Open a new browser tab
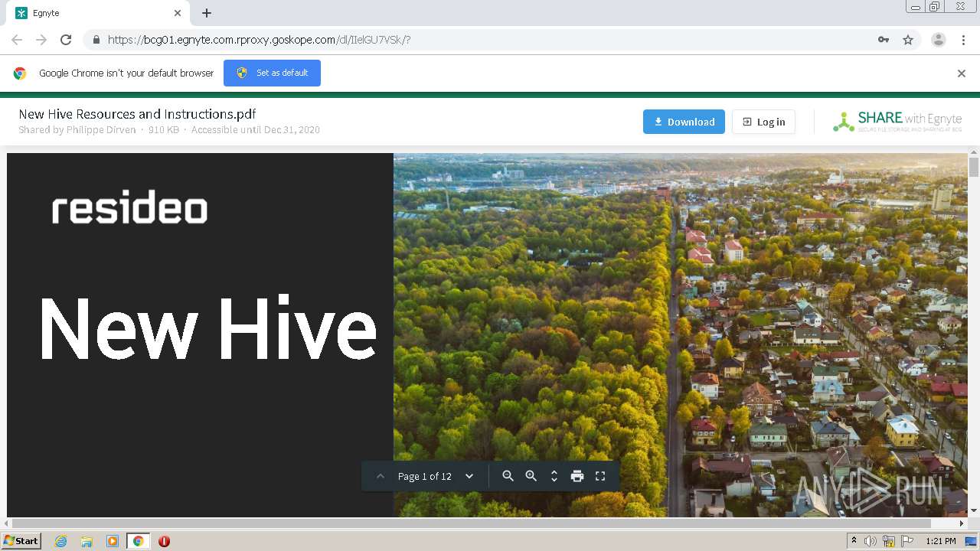Screen dimensions: 980x551 click(x=207, y=13)
